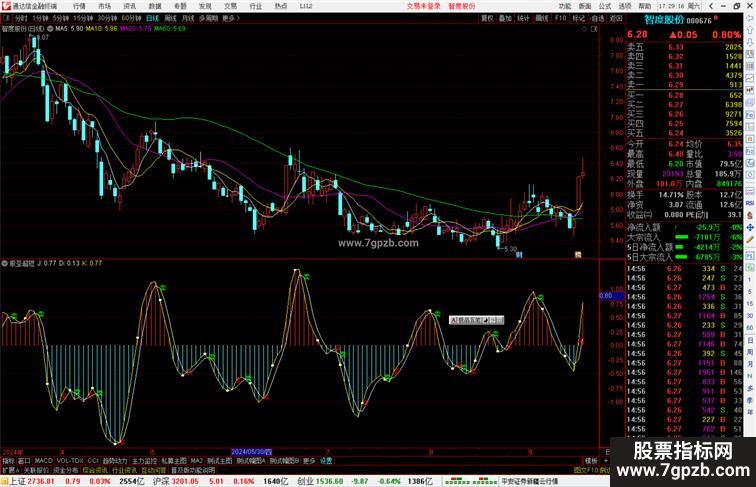
Task: Click the 复权 button
Action: pos(487,18)
